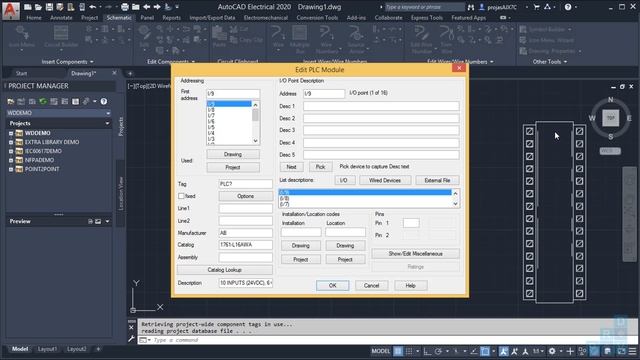
Task: Click the Installation code input field
Action: click(301, 232)
